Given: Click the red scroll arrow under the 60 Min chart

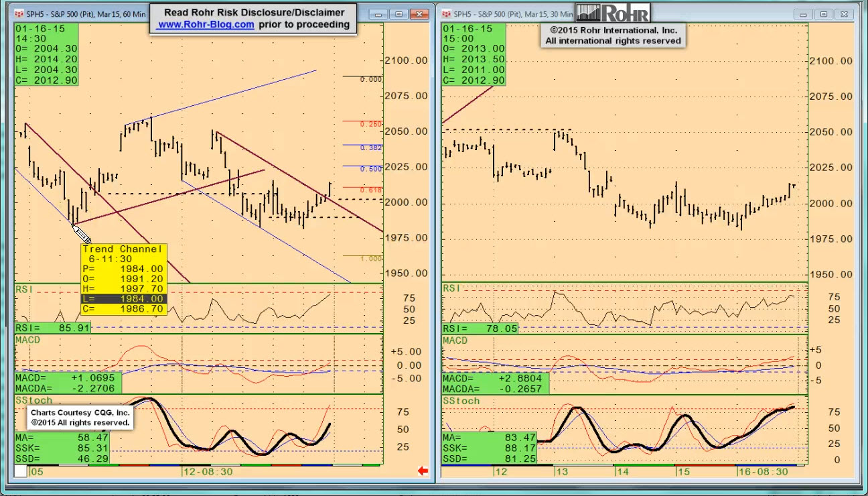Looking at the screenshot, I should tap(423, 471).
